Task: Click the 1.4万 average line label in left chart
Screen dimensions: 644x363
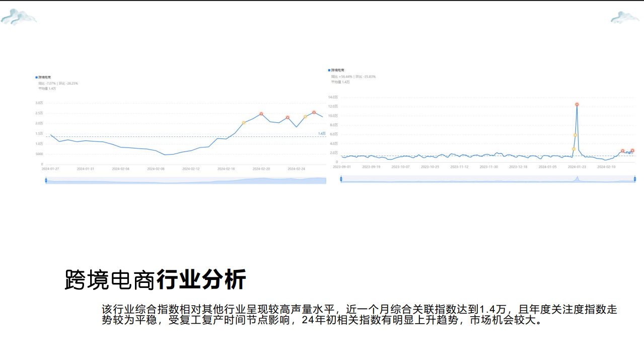Action: click(322, 133)
